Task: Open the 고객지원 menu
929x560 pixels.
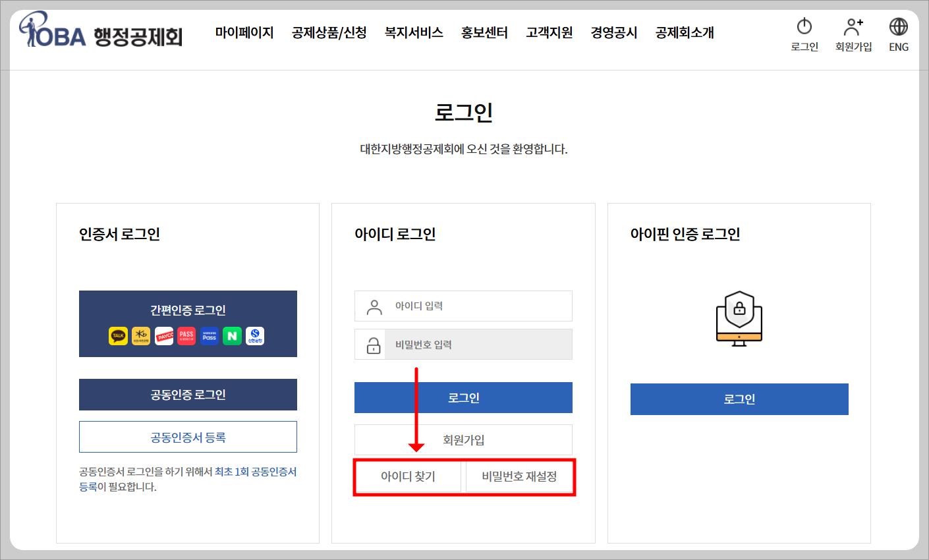Action: click(x=549, y=32)
